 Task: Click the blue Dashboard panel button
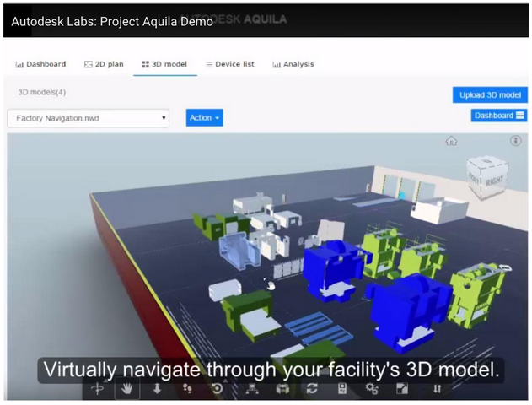pyautogui.click(x=499, y=116)
